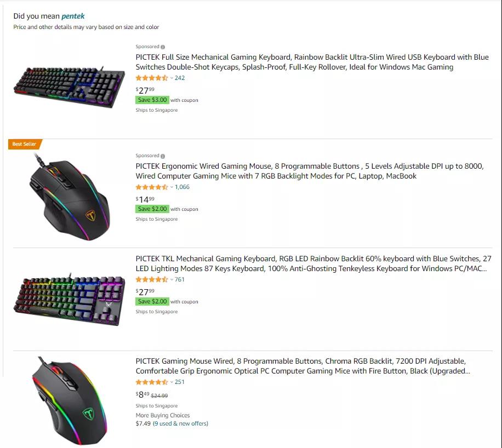Click star rating of Full Size Mechanical Keyboard
The height and width of the screenshot is (448, 502).
152,78
